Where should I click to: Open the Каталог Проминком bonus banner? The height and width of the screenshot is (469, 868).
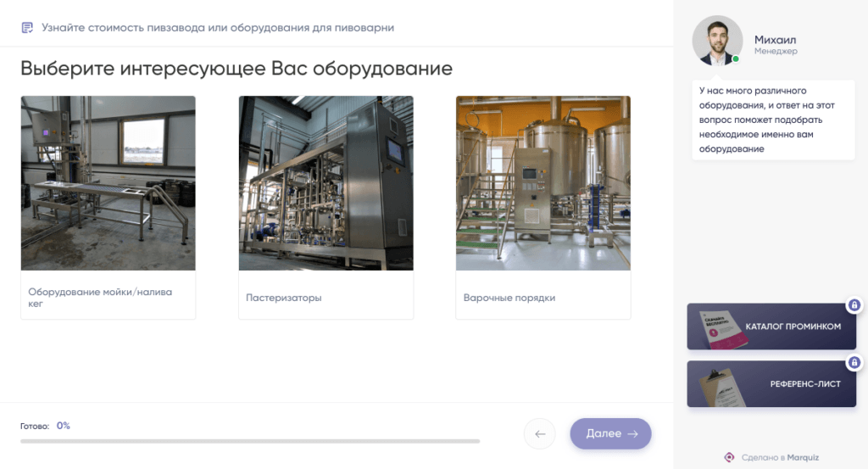pyautogui.click(x=771, y=327)
